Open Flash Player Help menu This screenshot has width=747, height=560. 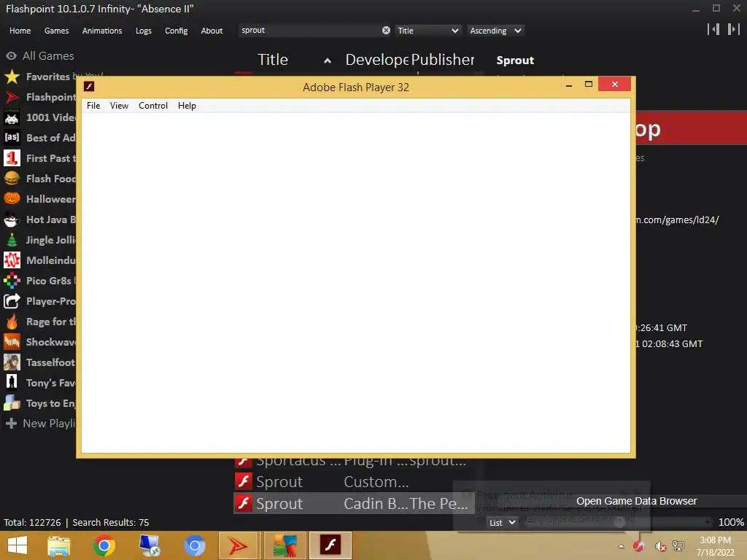coord(187,106)
